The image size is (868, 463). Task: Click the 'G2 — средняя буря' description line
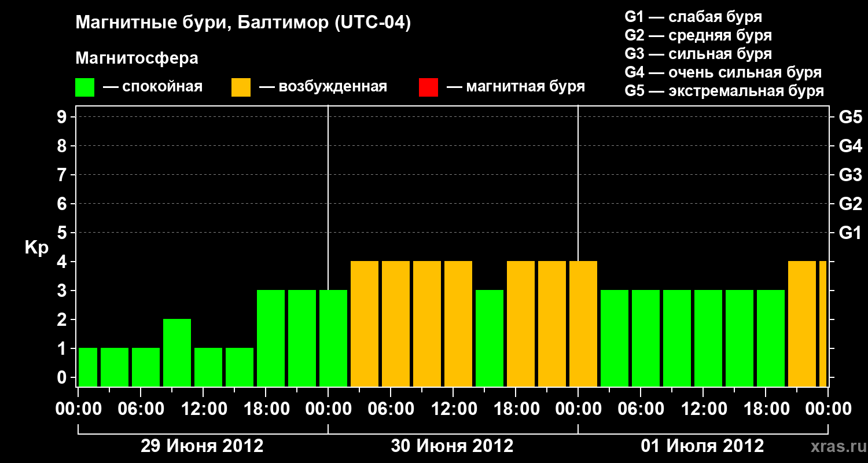coord(698,35)
